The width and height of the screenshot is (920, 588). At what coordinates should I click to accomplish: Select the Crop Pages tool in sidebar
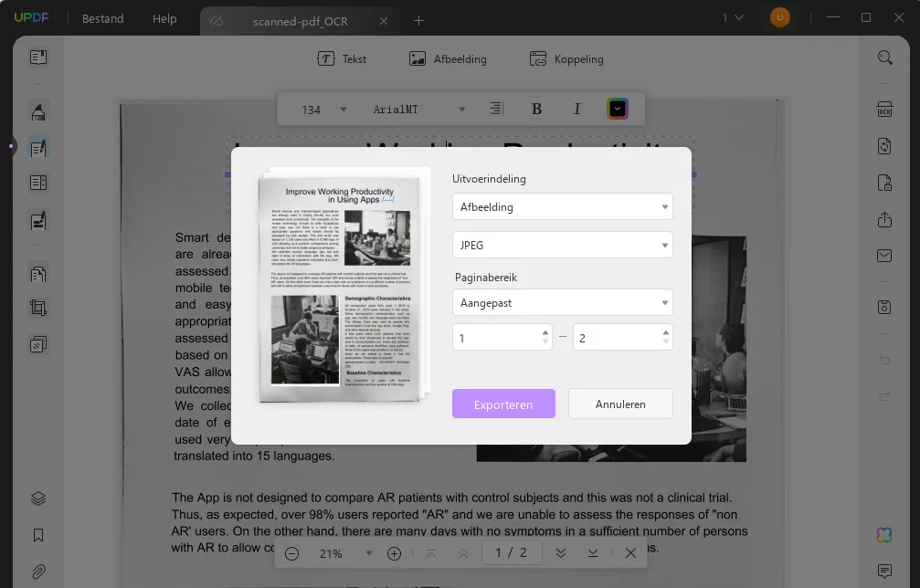pos(38,308)
